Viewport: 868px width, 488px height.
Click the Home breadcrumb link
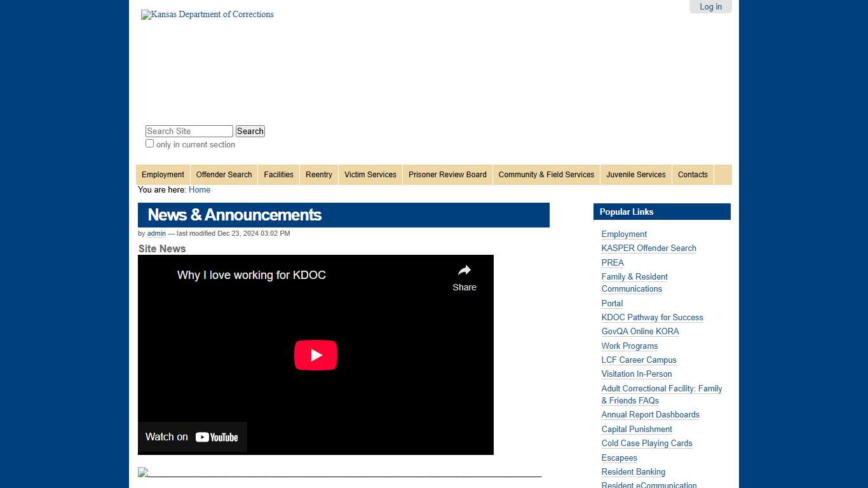(x=200, y=190)
